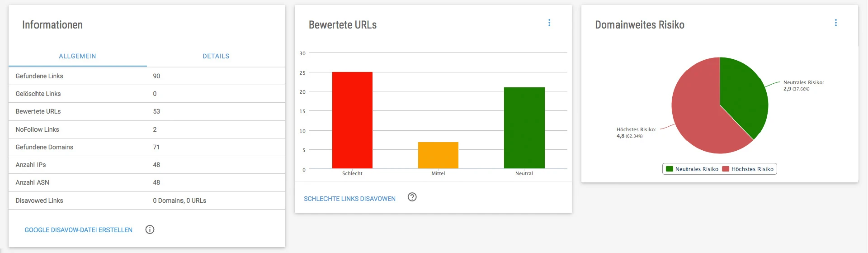Click the green Neutral bar
Viewport: 868px width, 253px height.
(x=524, y=128)
